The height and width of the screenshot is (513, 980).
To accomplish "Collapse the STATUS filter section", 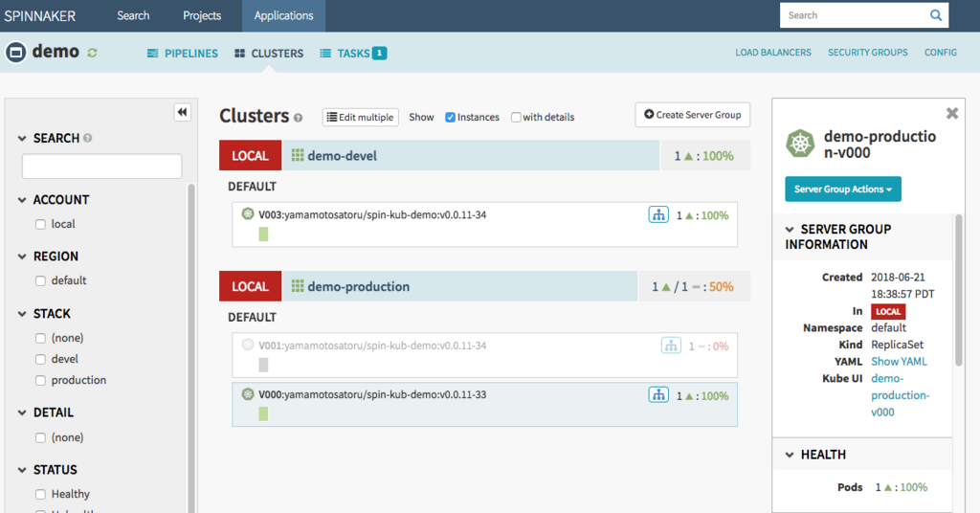I will 22,470.
